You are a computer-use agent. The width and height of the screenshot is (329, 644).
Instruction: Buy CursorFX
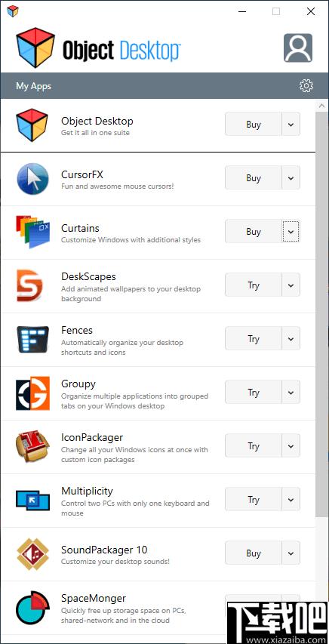coord(254,178)
